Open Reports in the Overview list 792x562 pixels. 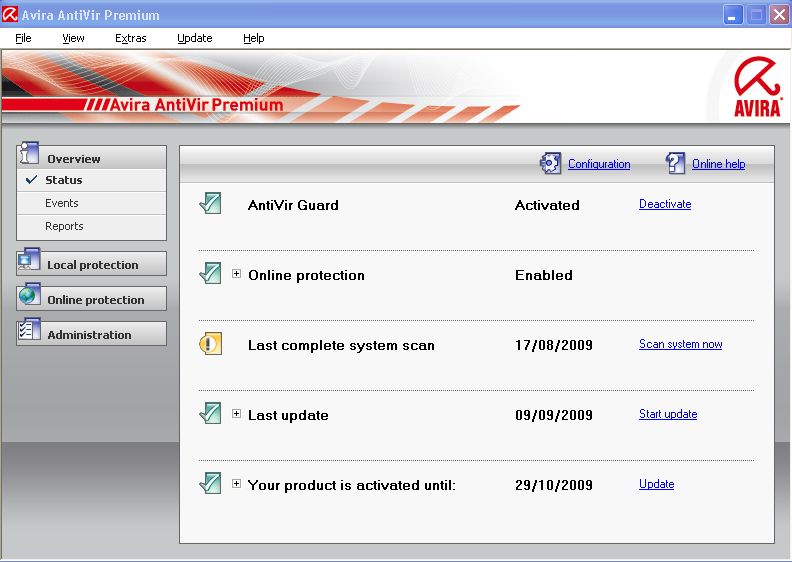[x=91, y=226]
